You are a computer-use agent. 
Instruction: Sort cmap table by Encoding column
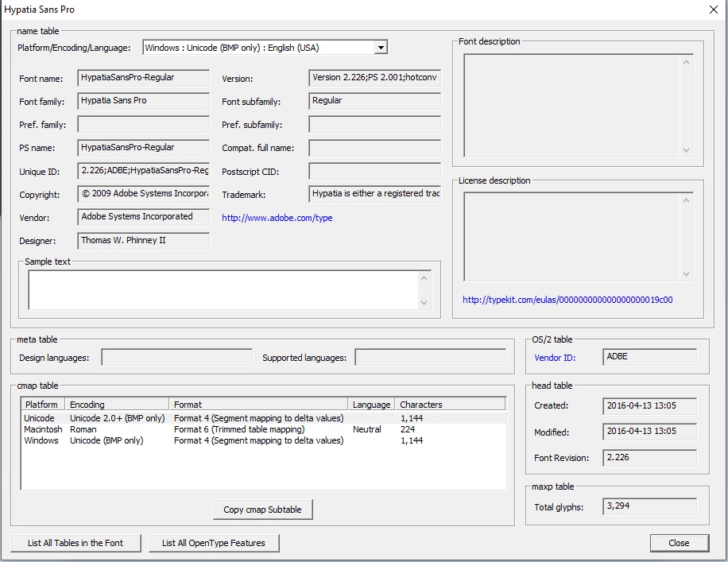coord(117,404)
